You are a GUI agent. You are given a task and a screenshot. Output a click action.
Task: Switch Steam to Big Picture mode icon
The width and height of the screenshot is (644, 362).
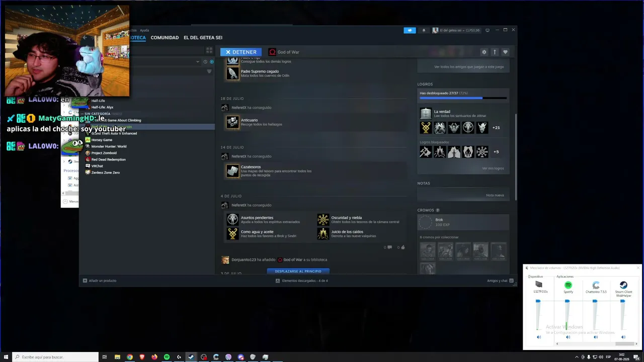488,30
